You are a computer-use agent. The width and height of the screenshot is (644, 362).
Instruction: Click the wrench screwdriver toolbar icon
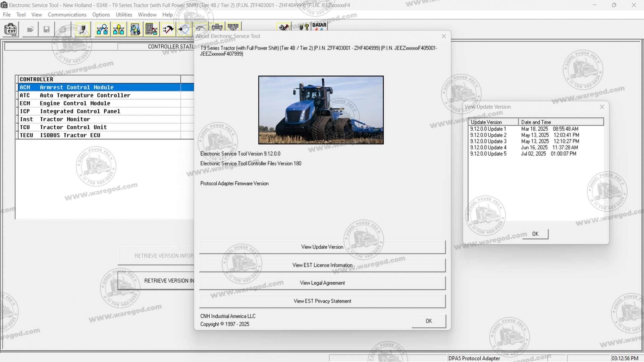tap(284, 27)
